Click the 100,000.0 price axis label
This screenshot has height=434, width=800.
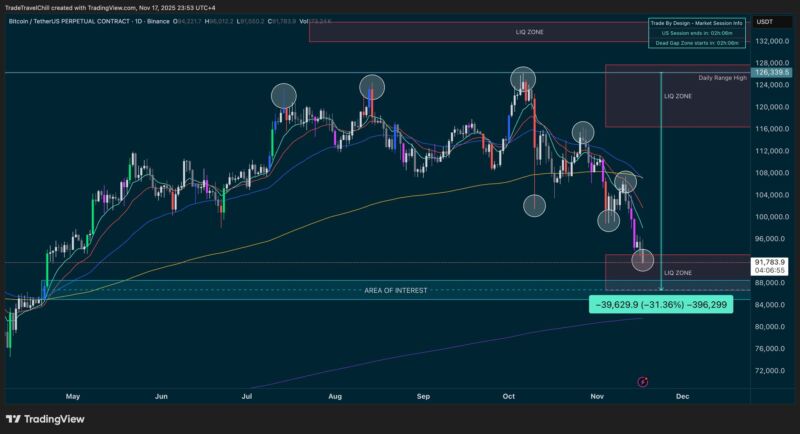(x=770, y=217)
